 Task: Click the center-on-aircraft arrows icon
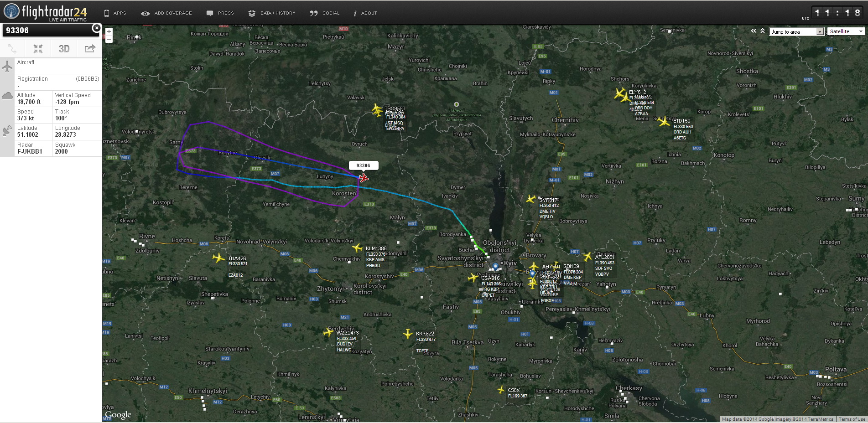38,49
